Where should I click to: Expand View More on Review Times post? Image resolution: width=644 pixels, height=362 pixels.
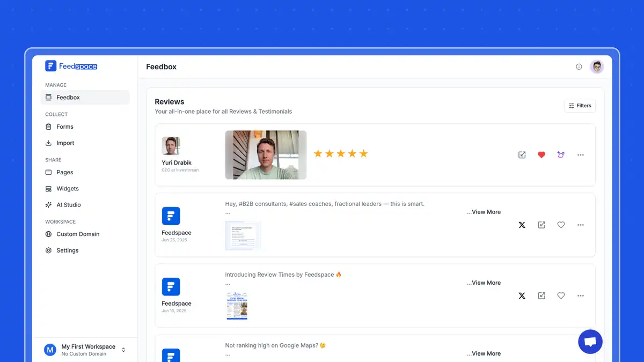[x=484, y=283]
